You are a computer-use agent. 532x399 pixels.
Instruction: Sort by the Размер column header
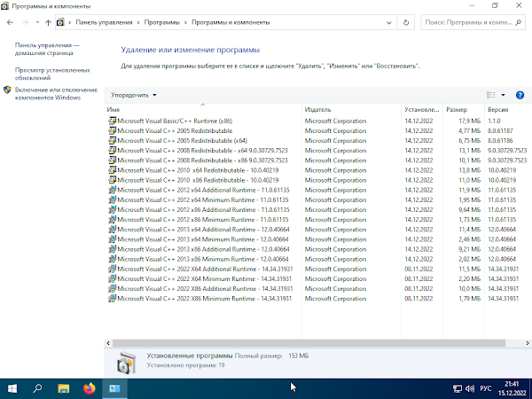point(464,110)
